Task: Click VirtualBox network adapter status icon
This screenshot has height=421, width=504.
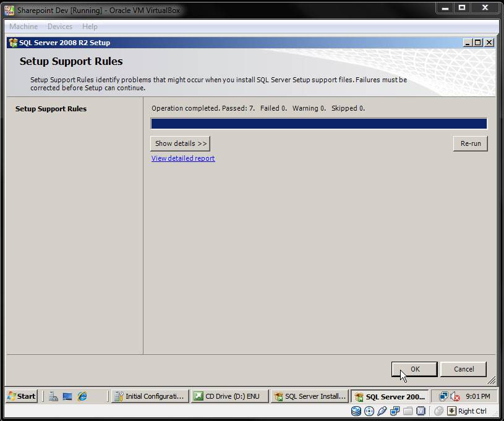Action: point(395,411)
